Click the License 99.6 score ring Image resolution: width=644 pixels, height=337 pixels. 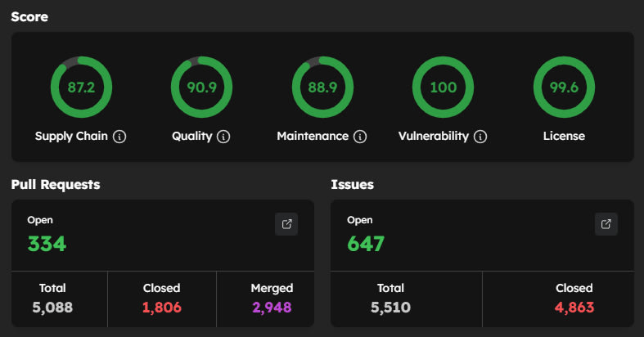[564, 88]
